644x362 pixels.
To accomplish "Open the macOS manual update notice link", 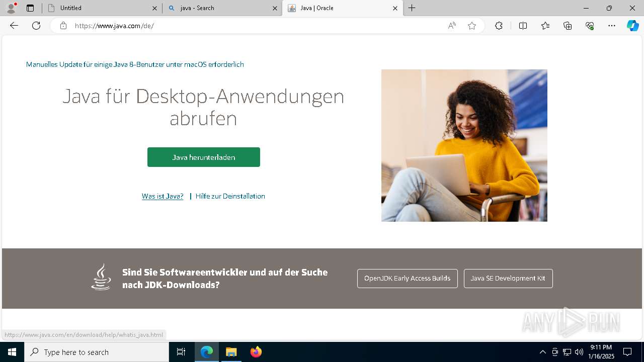I will tap(135, 64).
